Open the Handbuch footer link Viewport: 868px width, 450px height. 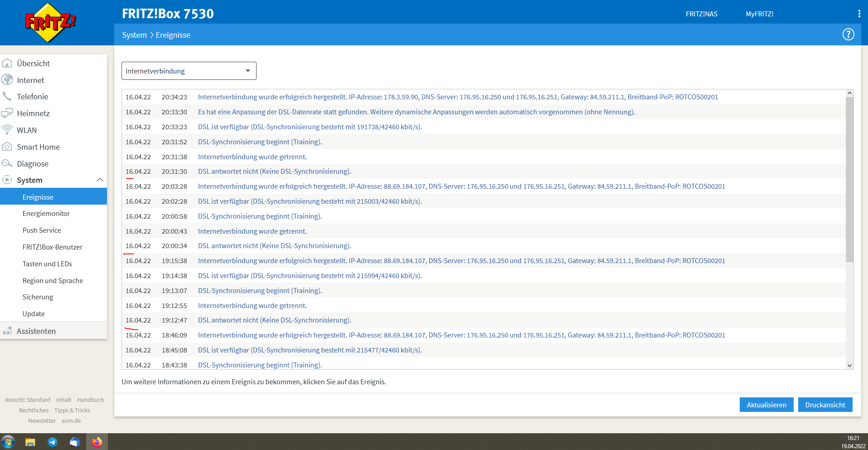click(91, 400)
